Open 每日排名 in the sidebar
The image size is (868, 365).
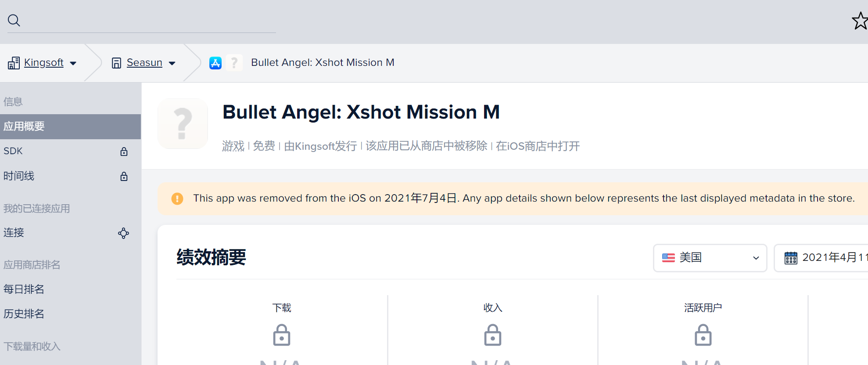24,289
